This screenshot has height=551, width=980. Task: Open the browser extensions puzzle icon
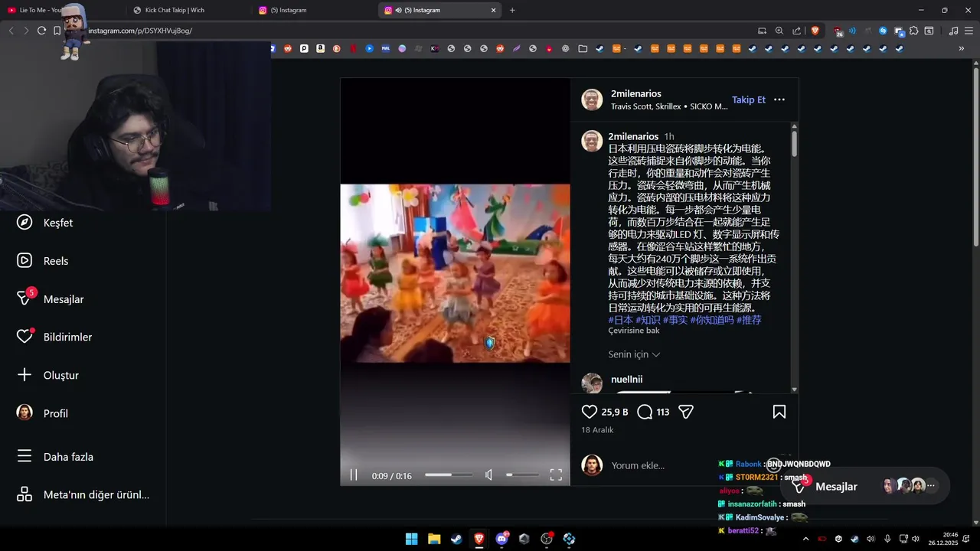[x=913, y=31]
